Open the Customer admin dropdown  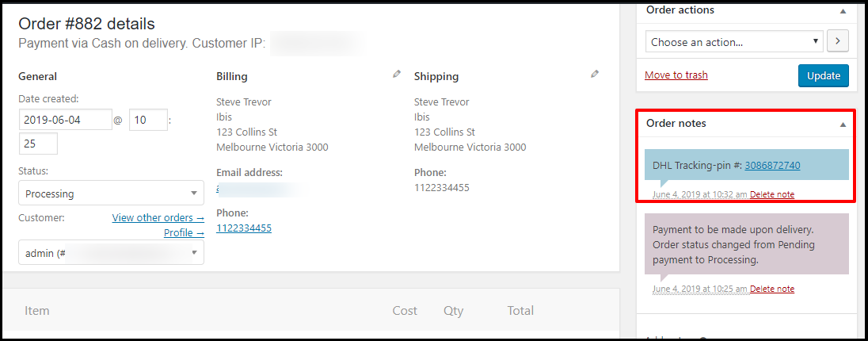(111, 253)
